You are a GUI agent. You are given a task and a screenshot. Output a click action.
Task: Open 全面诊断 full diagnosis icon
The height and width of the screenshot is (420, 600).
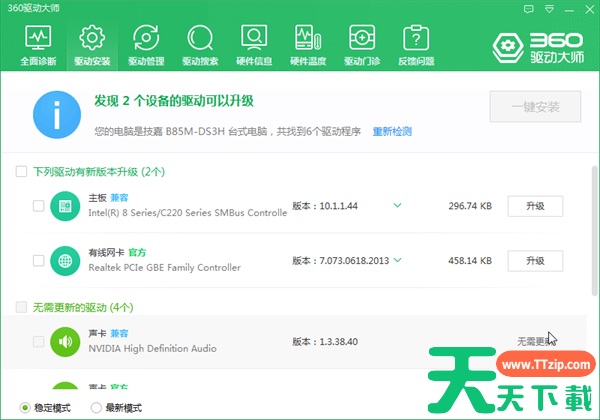point(37,45)
